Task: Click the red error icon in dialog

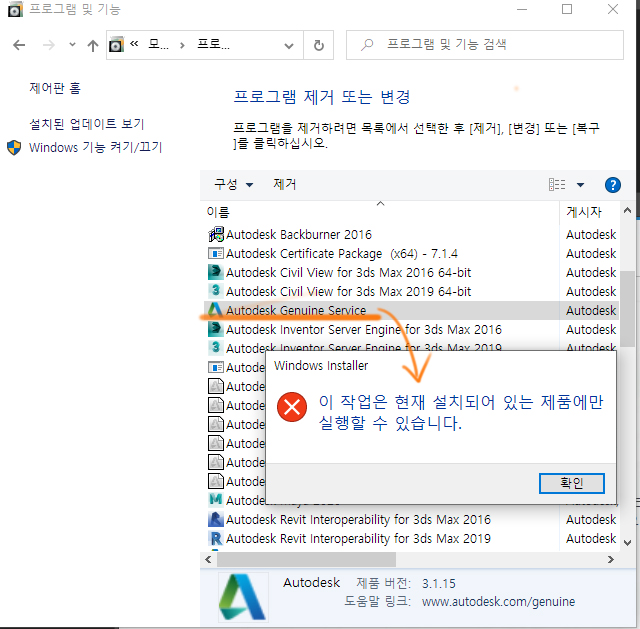Action: pyautogui.click(x=292, y=407)
